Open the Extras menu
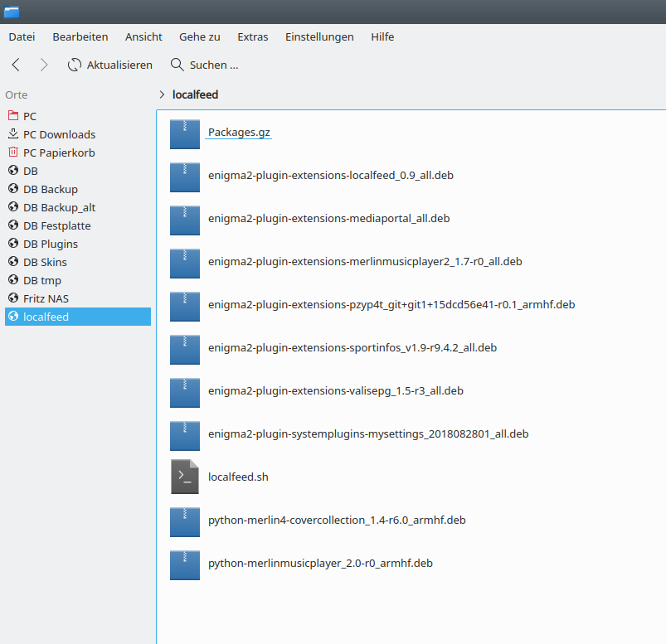666x644 pixels. [x=253, y=37]
